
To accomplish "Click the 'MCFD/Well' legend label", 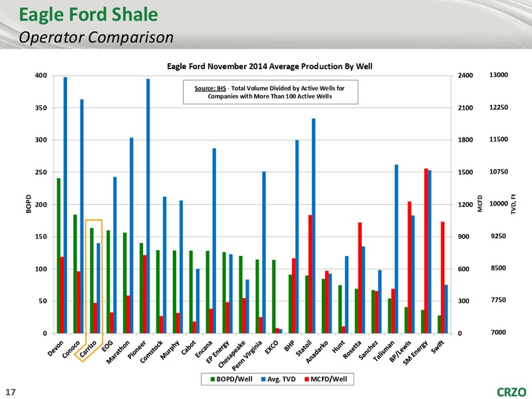I will [329, 379].
